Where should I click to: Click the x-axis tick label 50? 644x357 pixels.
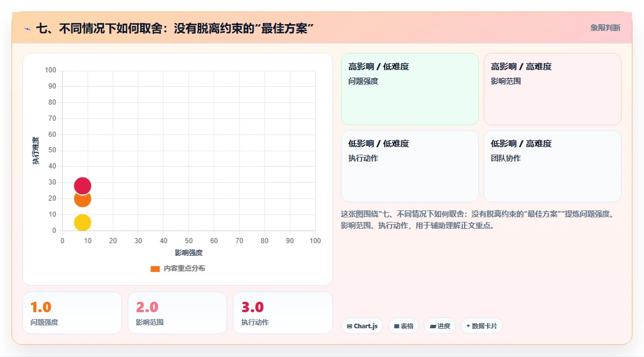coord(189,241)
